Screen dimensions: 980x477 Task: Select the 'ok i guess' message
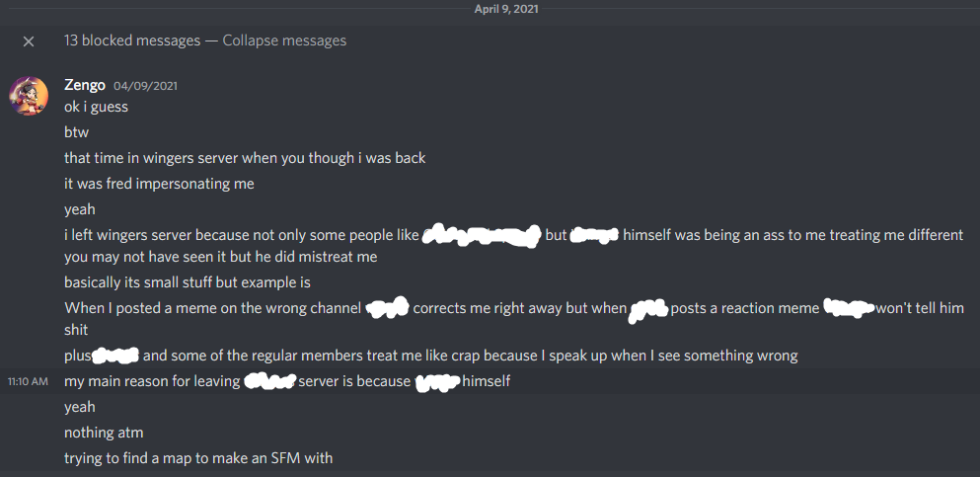tap(97, 107)
